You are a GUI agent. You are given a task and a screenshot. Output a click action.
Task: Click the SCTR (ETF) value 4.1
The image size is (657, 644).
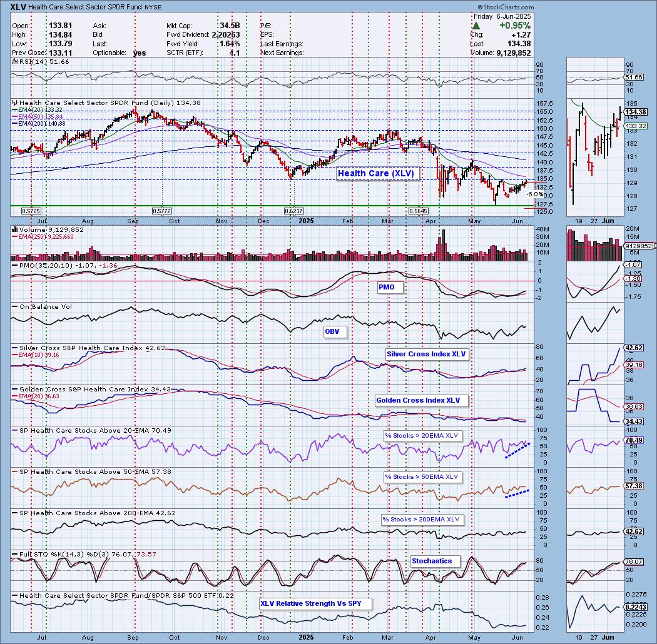coord(235,53)
